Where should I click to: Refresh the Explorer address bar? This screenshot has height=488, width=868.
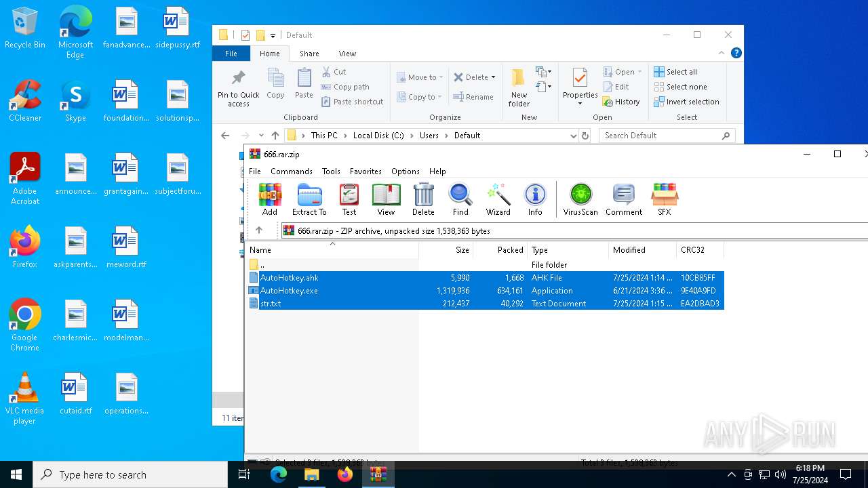[x=585, y=136]
